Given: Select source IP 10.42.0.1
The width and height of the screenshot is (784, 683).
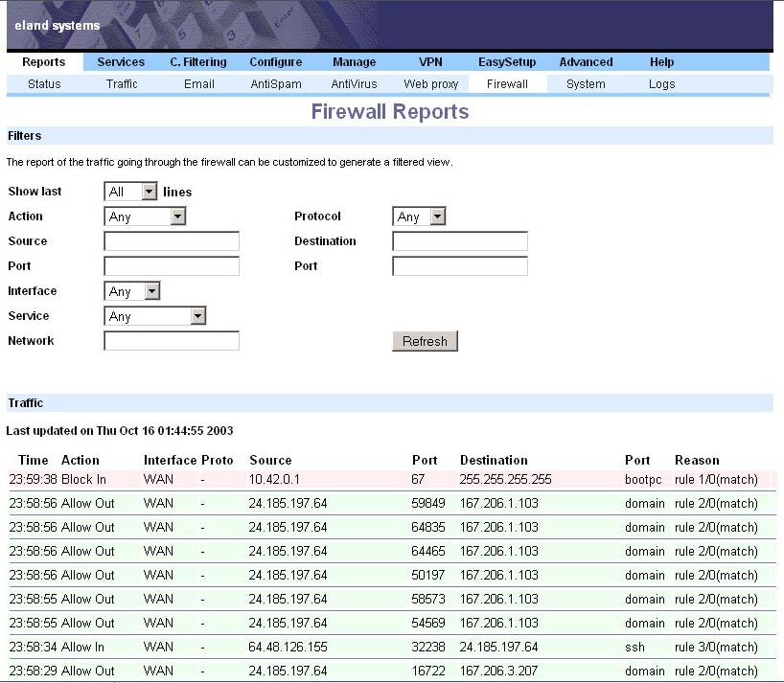Looking at the screenshot, I should [x=274, y=480].
